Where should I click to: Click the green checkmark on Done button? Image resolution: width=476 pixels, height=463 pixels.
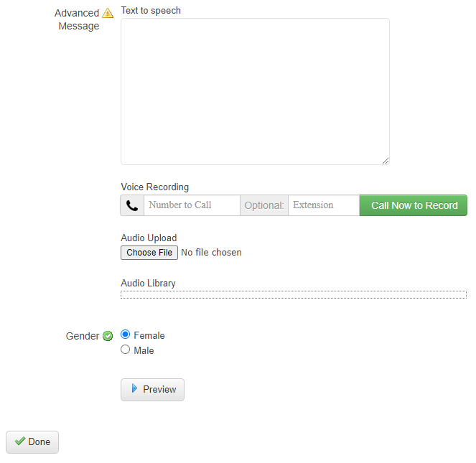tap(19, 441)
